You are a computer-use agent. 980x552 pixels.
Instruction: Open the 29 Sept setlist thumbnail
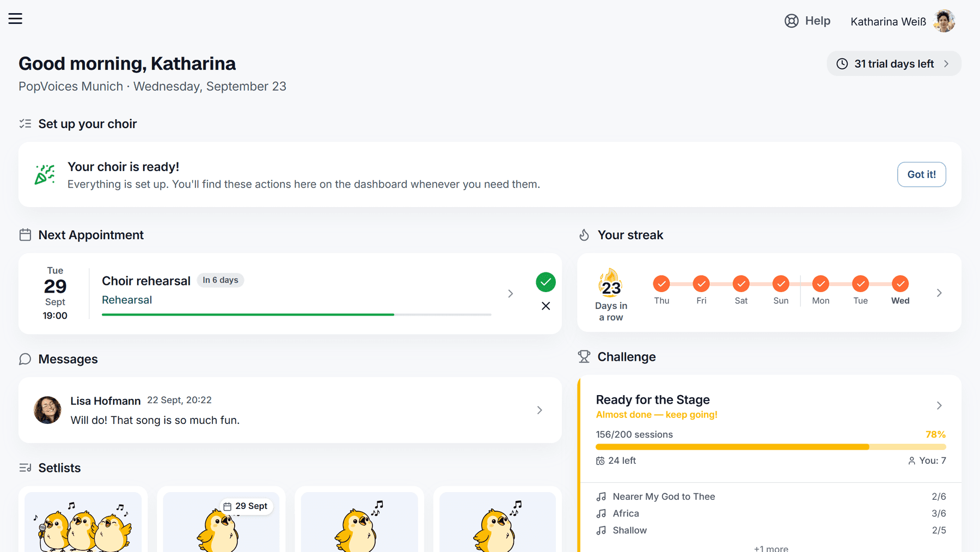221,522
